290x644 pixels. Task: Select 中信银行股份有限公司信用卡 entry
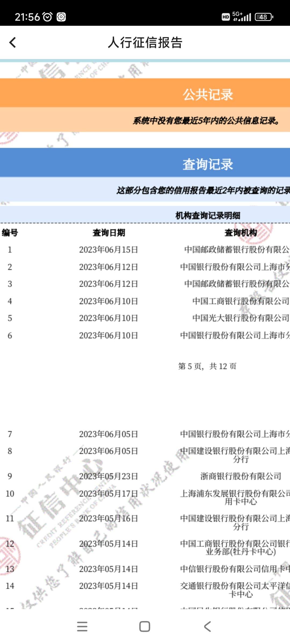(235, 569)
